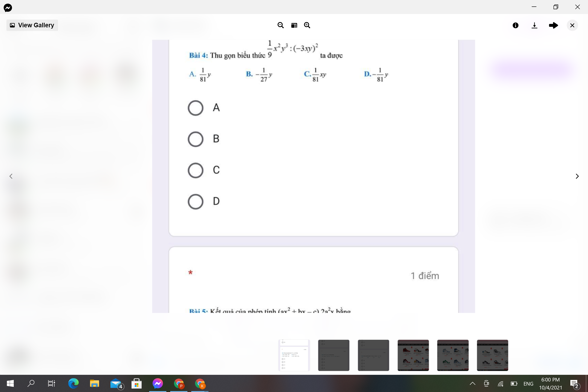The height and width of the screenshot is (392, 588).
Task: Close the media viewer with the X icon
Action: pos(572,25)
